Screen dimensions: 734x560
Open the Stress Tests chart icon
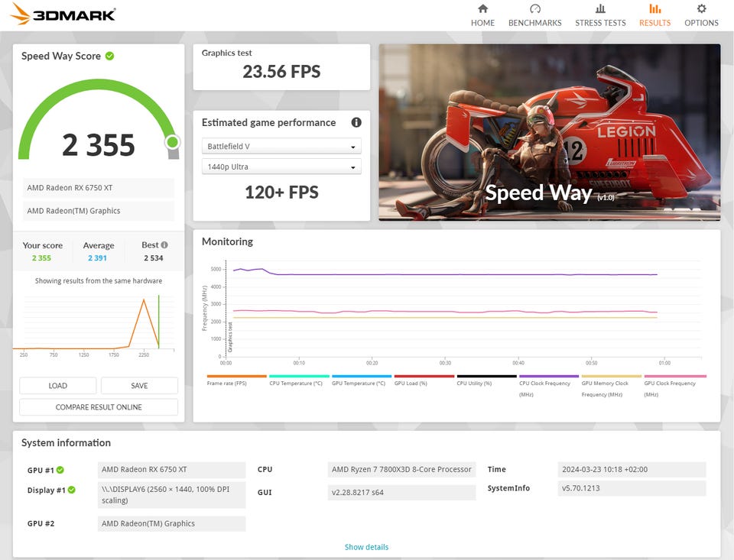(x=600, y=8)
